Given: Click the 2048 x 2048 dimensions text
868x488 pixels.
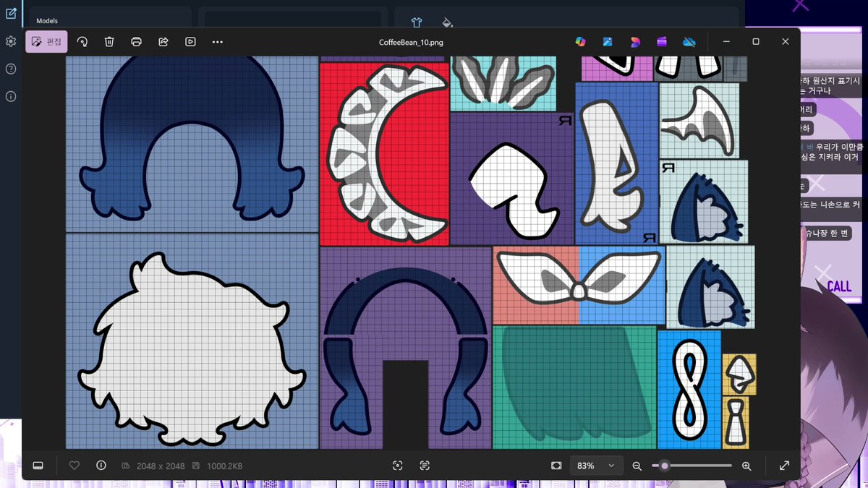Looking at the screenshot, I should (x=160, y=466).
